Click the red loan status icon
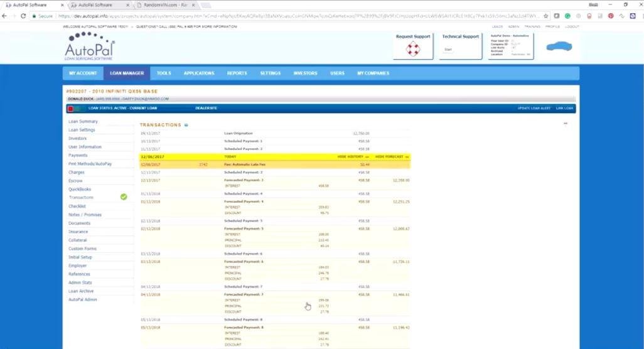The image size is (644, 349). click(71, 109)
